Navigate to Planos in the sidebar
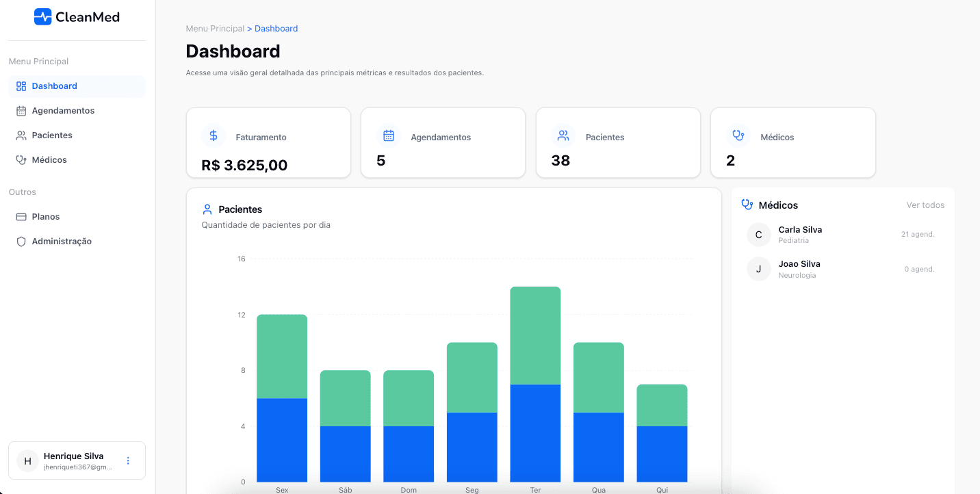Screen dimensions: 980x494 [46, 217]
